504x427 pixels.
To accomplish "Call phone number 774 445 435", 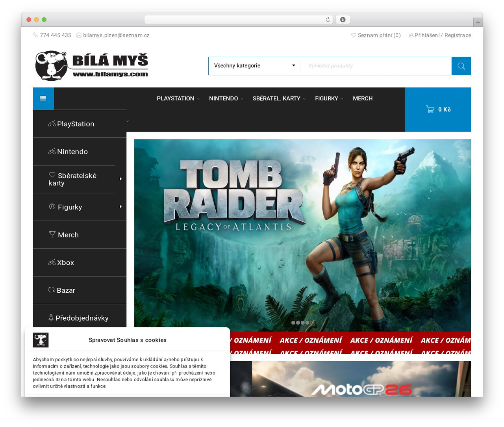I will coord(56,35).
